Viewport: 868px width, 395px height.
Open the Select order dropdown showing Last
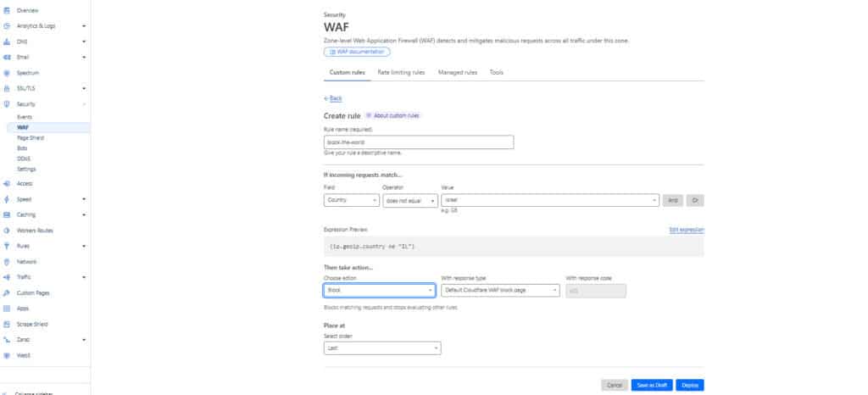pyautogui.click(x=382, y=348)
